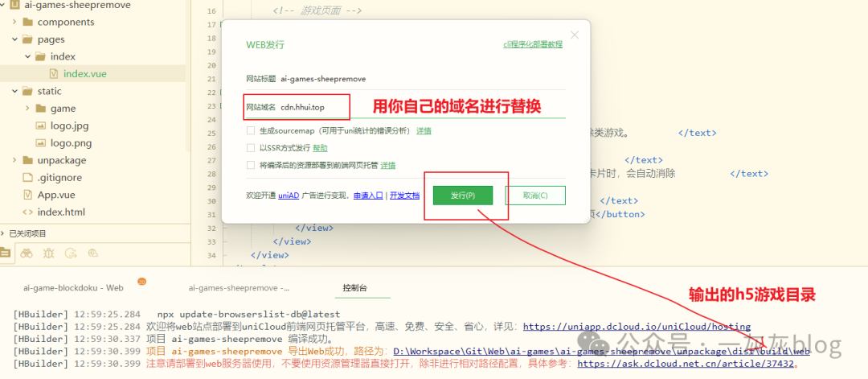The image size is (868, 379).
Task: Switch to ai-game-blockdoku - Web tab
Action: point(73,288)
